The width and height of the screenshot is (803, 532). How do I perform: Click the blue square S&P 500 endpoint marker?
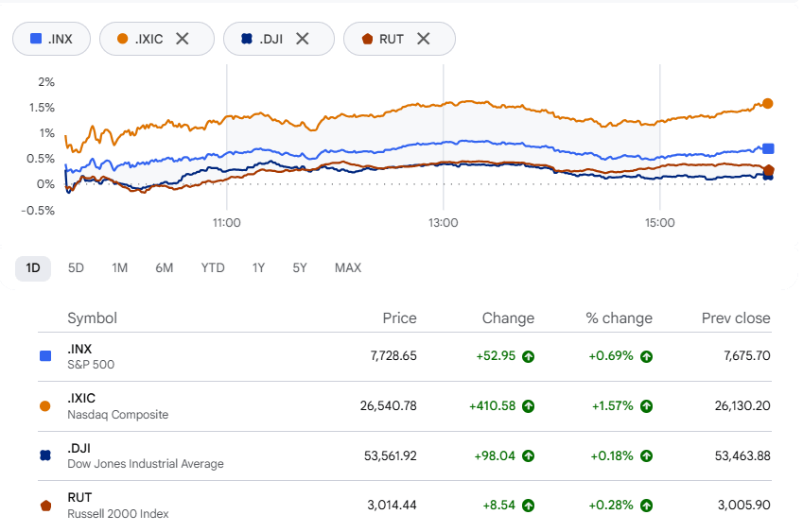[x=768, y=149]
